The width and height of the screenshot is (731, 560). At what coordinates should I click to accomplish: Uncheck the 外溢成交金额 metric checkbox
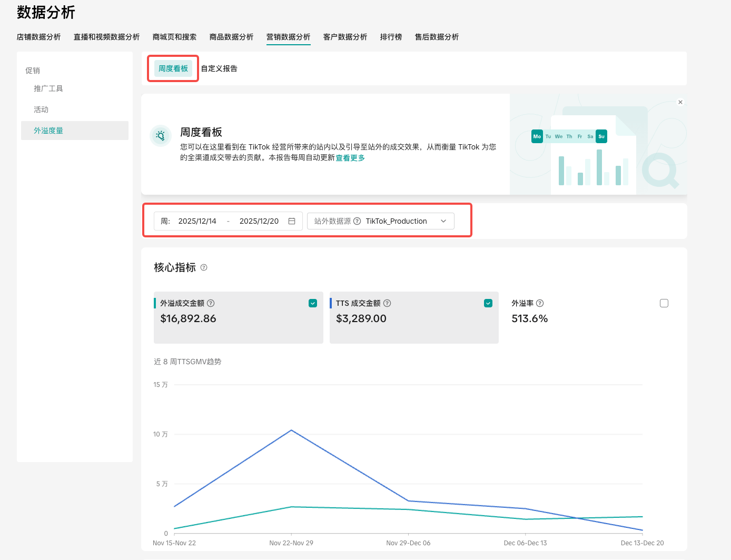[x=313, y=303]
